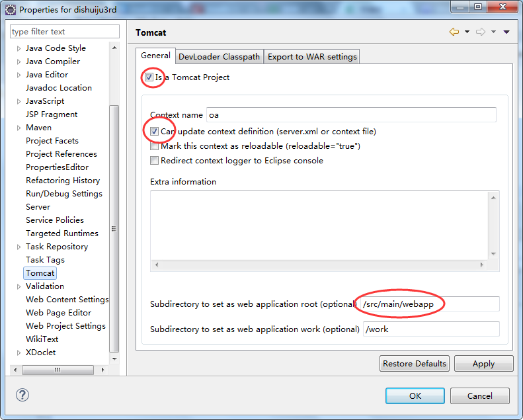Screen dimensions: 523x420
Task: Select PropertiesEditor in the tree
Action: [x=57, y=167]
